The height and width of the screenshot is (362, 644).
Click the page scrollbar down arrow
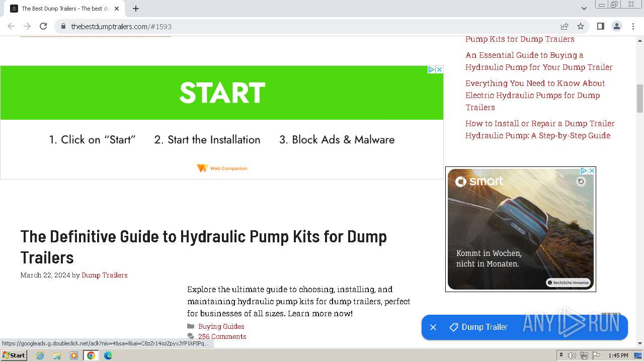[640, 344]
